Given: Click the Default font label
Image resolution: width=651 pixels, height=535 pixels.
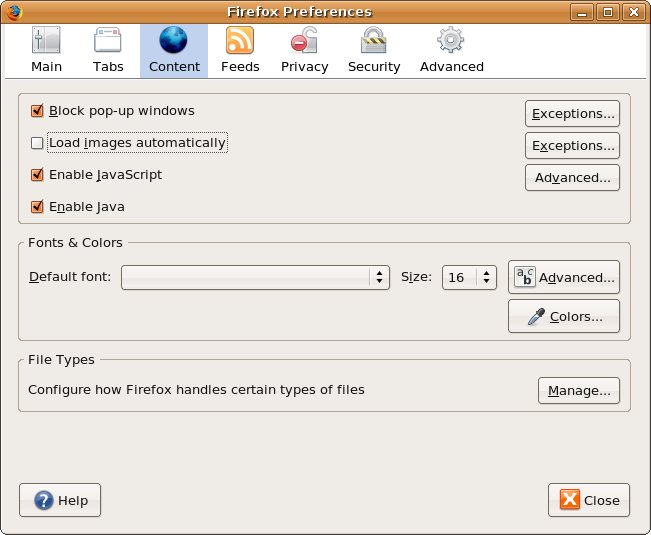Looking at the screenshot, I should (x=70, y=277).
